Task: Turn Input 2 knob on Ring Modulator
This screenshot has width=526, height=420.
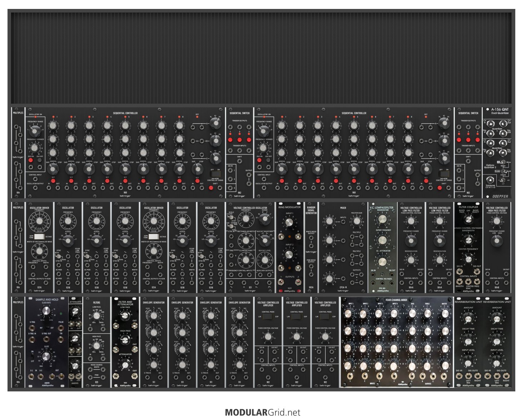Action: 289,255
